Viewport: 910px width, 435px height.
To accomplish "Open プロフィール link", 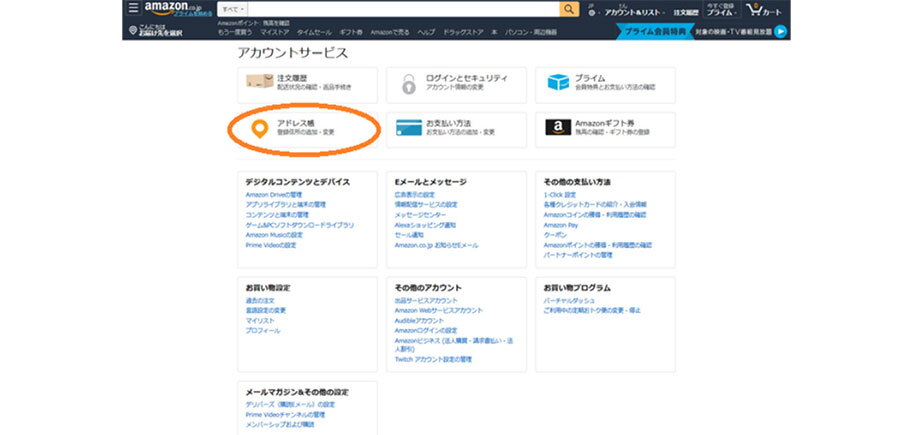I will pos(263,331).
